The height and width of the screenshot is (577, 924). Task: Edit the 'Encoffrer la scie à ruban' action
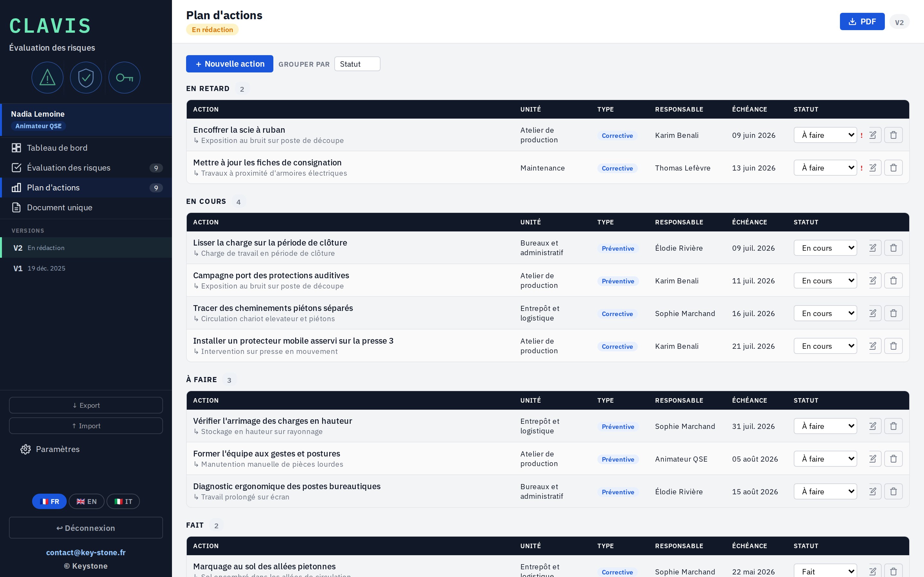(x=874, y=135)
